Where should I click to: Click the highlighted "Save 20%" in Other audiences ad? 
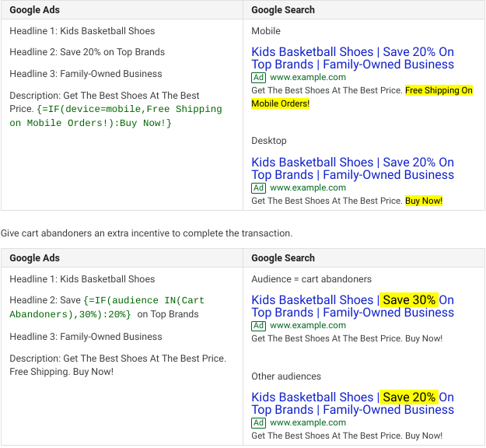(408, 397)
